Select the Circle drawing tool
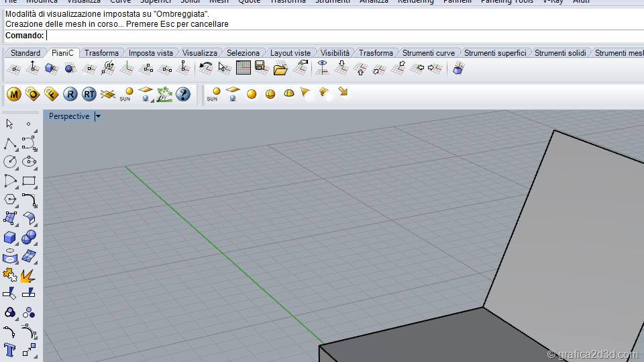 tap(10, 161)
